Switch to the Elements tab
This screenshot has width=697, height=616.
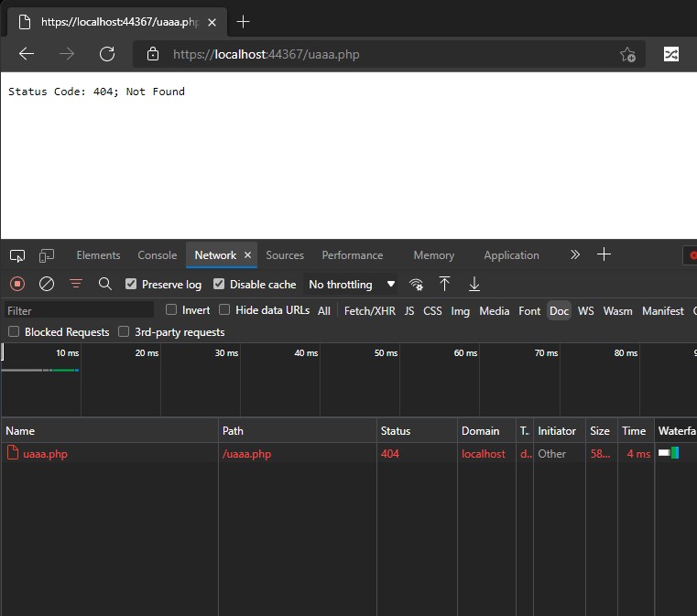pyautogui.click(x=98, y=255)
